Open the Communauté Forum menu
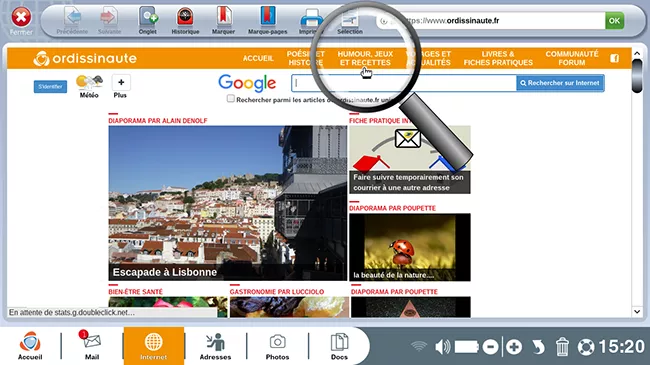The height and width of the screenshot is (365, 650). pos(572,58)
